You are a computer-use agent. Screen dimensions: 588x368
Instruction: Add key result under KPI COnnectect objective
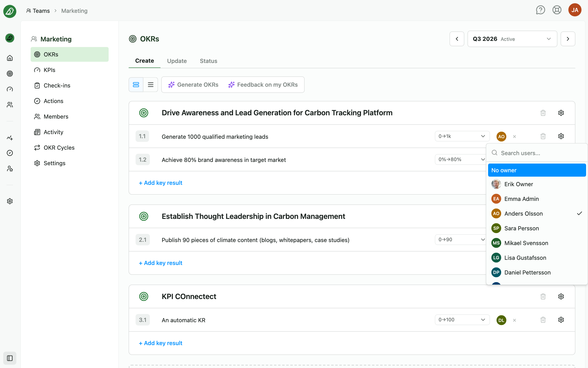161,343
